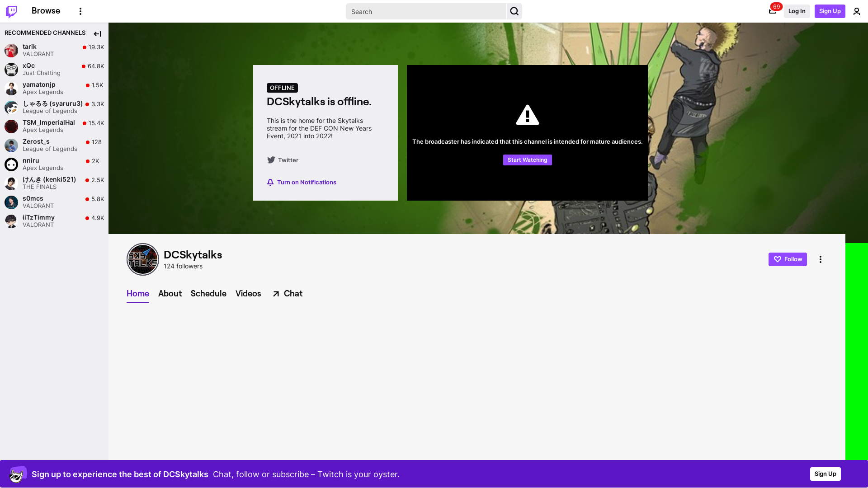This screenshot has width=868, height=488.
Task: Switch to the Schedule tab
Action: coord(208,294)
